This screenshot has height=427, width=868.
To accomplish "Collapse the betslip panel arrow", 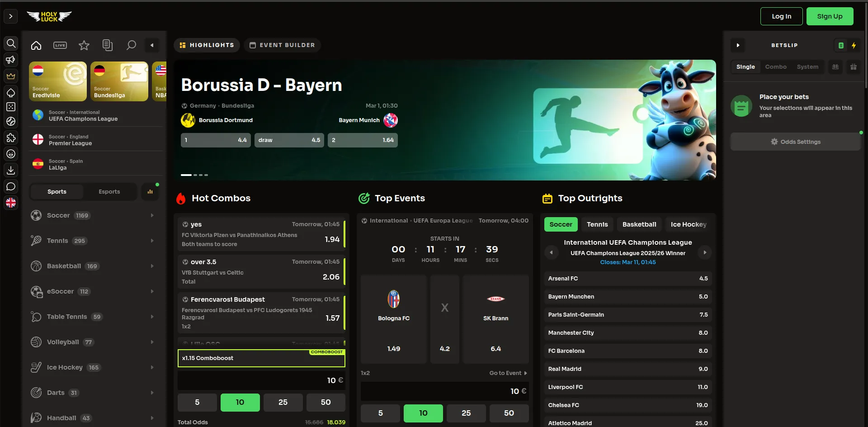I will [738, 45].
